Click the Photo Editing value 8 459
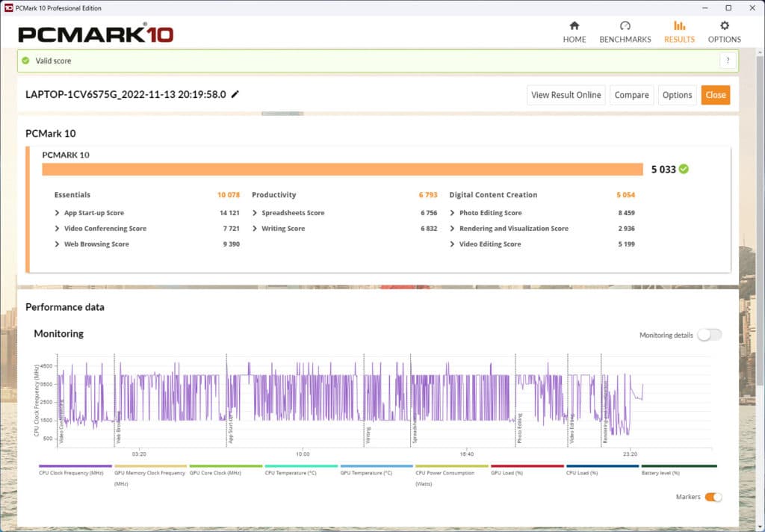 [627, 213]
